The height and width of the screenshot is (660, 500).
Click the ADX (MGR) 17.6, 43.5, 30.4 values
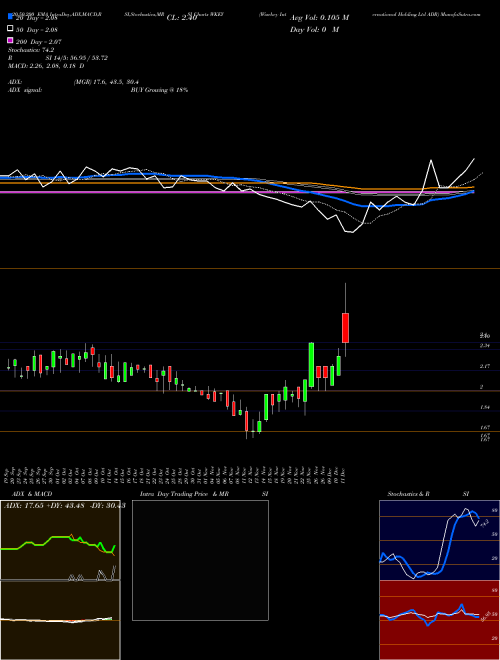pyautogui.click(x=106, y=82)
